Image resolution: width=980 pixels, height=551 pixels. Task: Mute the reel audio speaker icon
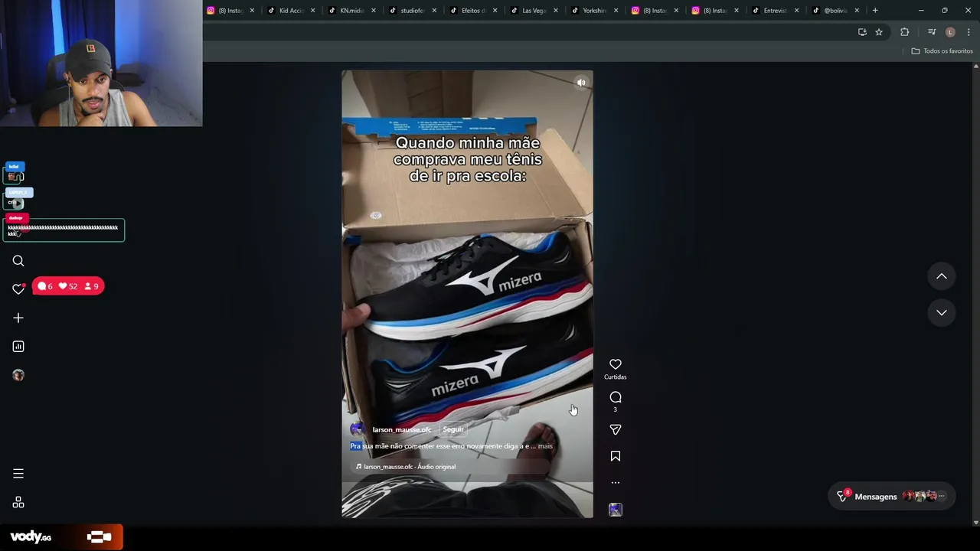point(581,83)
